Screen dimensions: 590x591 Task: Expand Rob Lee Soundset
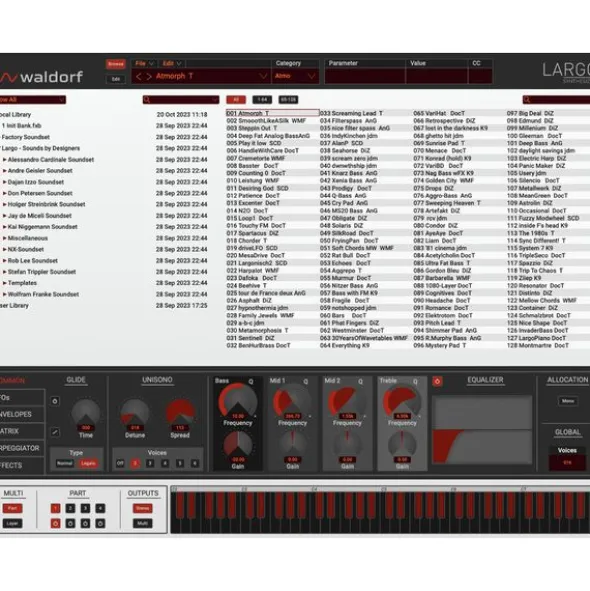(5, 261)
